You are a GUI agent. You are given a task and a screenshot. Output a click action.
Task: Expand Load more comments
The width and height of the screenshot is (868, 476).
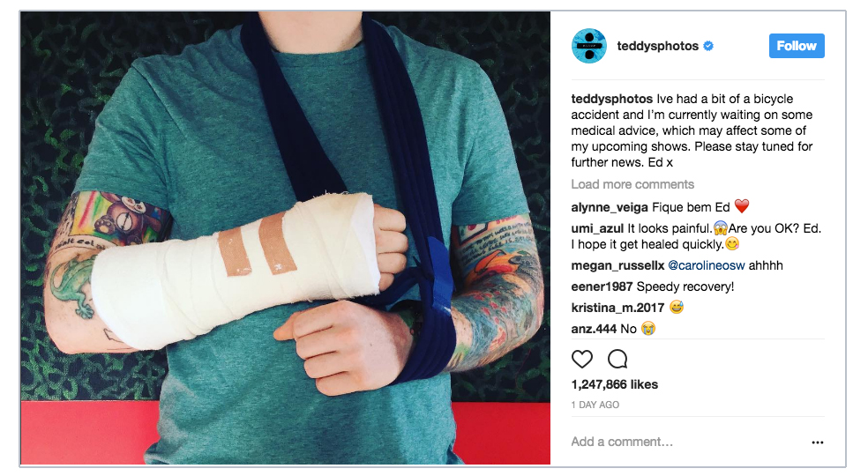(x=632, y=184)
